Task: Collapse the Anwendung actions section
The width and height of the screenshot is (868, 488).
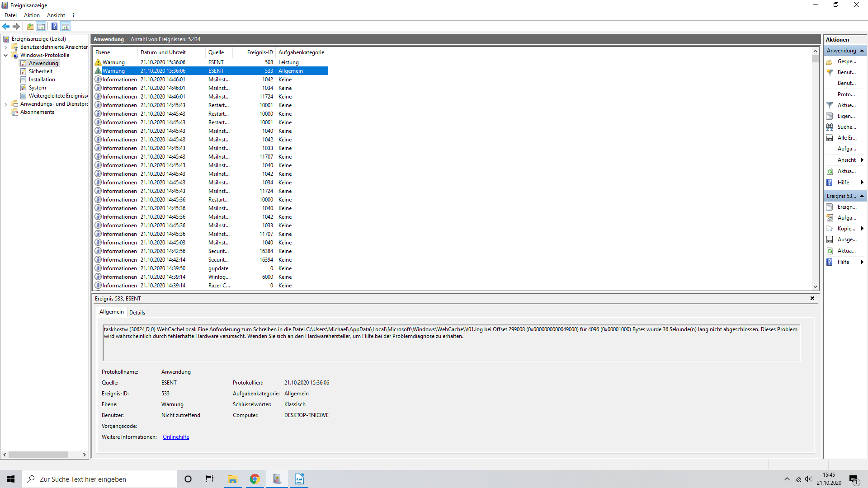Action: [x=862, y=51]
